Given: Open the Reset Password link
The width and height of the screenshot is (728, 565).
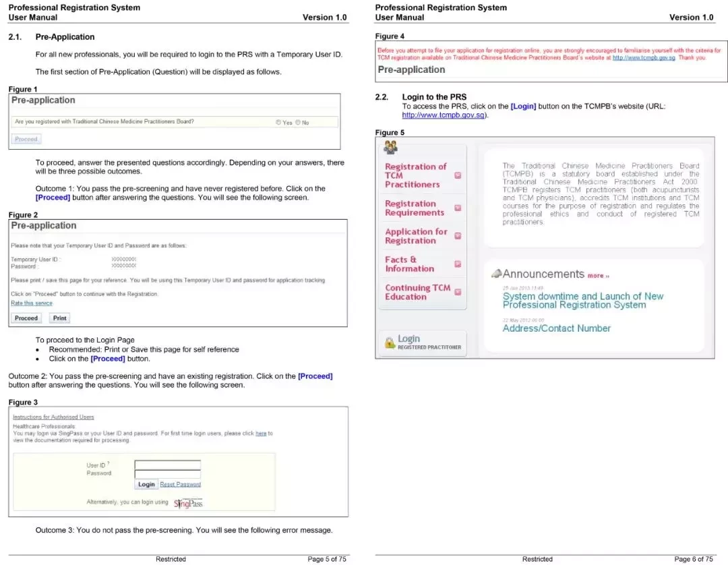Looking at the screenshot, I should point(180,484).
